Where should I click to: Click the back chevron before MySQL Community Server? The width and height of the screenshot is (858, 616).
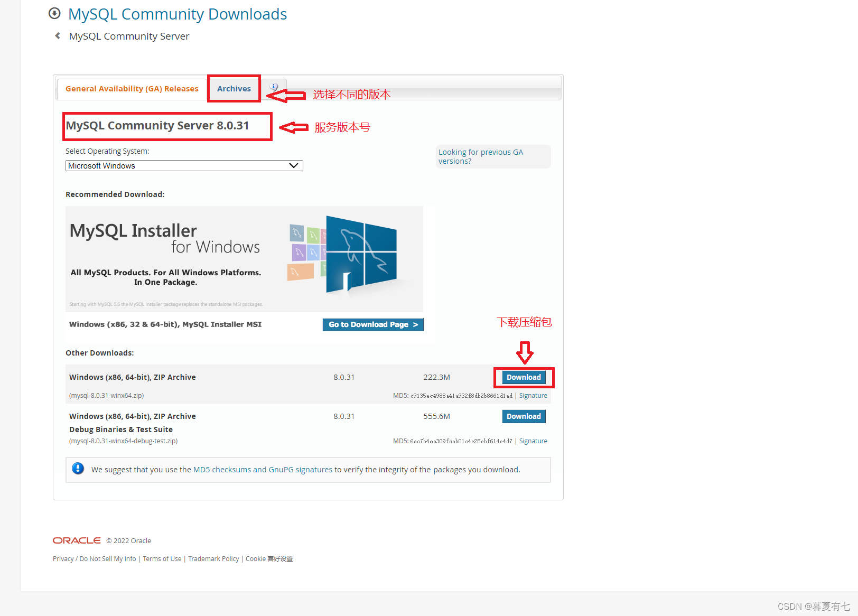point(58,36)
